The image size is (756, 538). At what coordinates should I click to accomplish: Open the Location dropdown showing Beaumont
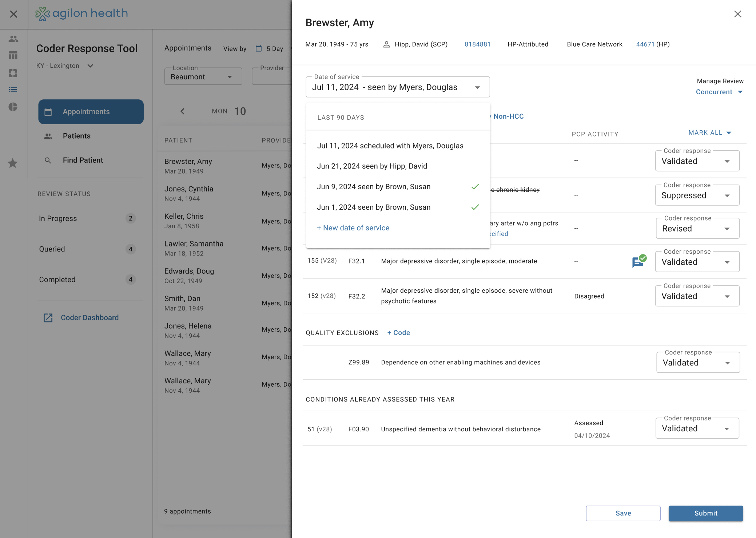(x=203, y=76)
